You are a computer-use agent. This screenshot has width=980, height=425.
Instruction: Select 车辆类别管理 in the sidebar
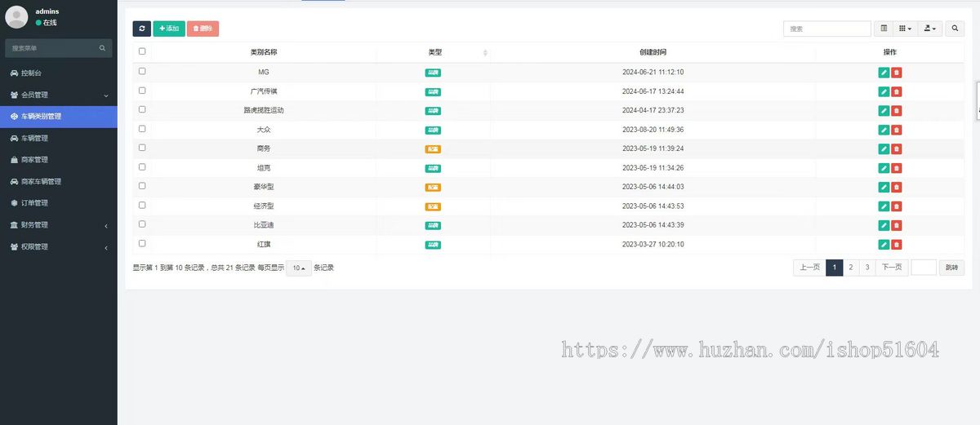pyautogui.click(x=58, y=116)
